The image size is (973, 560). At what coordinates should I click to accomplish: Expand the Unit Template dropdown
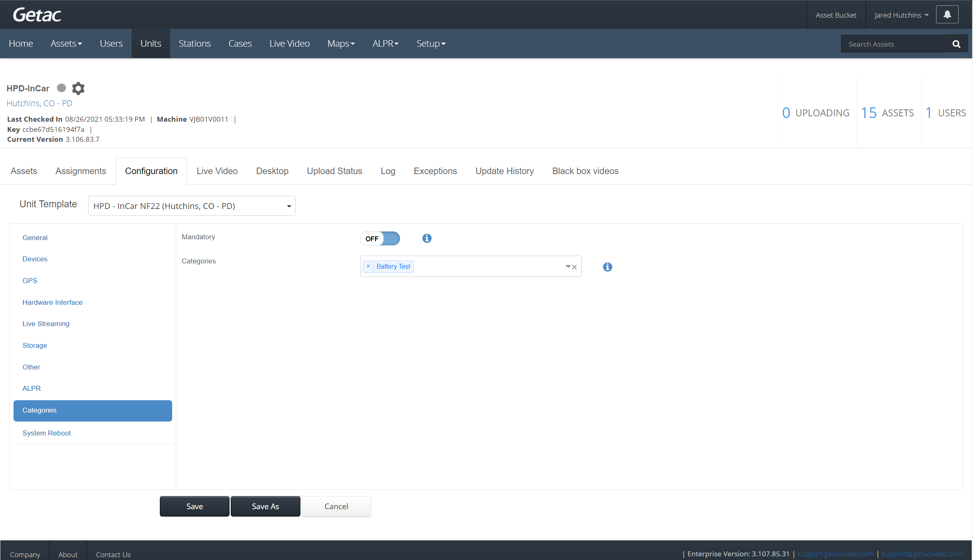[191, 206]
